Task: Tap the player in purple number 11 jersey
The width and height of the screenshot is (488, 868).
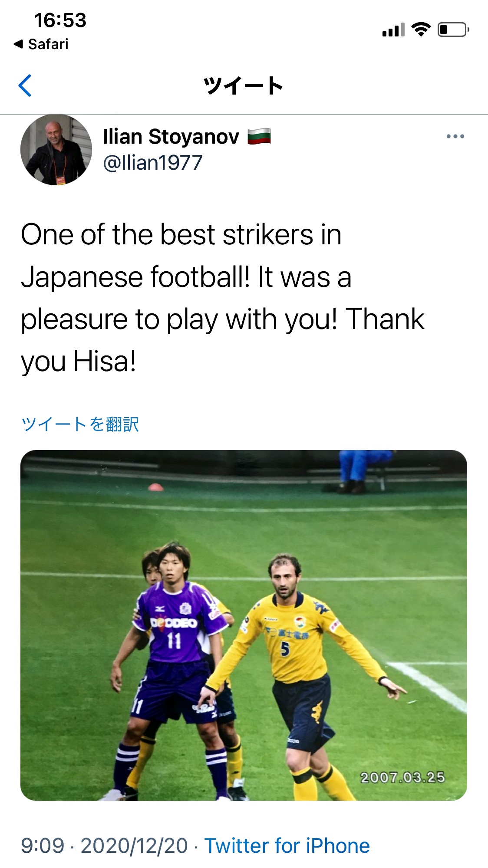Action: coord(176,642)
